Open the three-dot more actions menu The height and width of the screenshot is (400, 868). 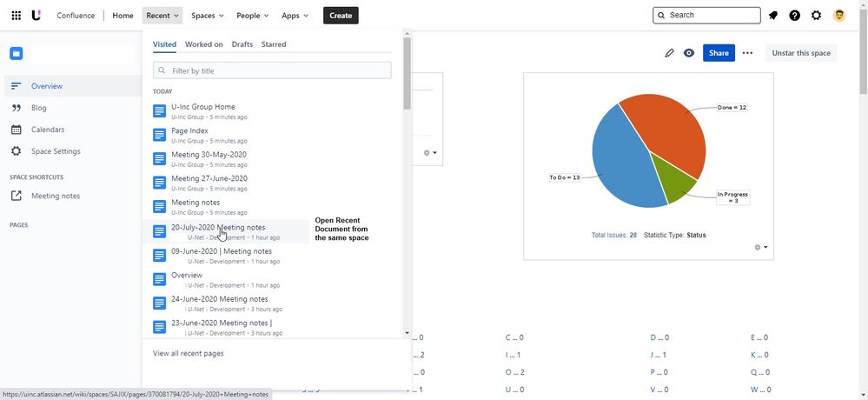pyautogui.click(x=747, y=53)
